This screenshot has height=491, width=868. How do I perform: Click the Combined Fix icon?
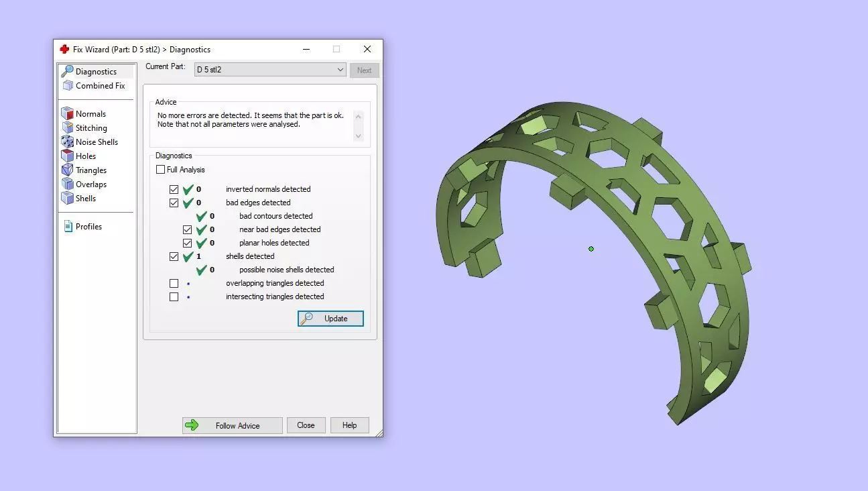click(x=67, y=86)
